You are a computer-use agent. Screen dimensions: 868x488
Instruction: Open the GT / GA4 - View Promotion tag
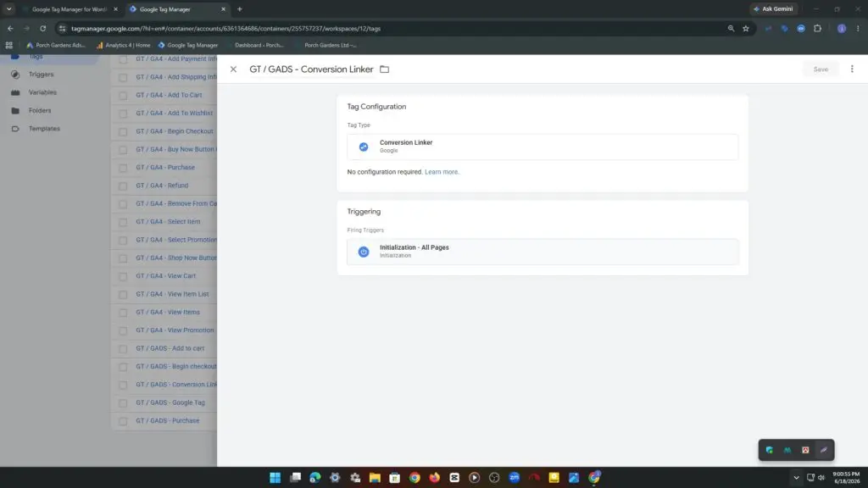pos(175,330)
